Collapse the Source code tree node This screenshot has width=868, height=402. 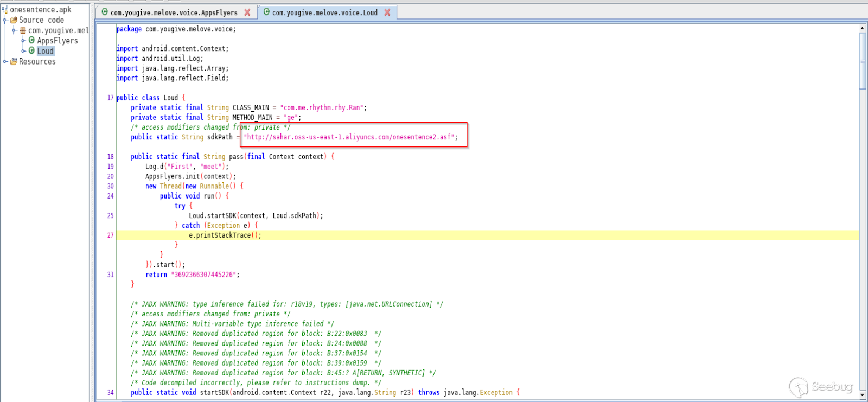pos(5,21)
